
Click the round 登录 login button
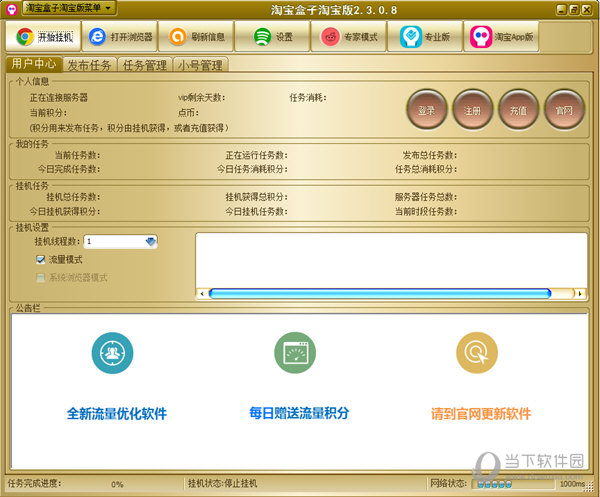[x=427, y=110]
